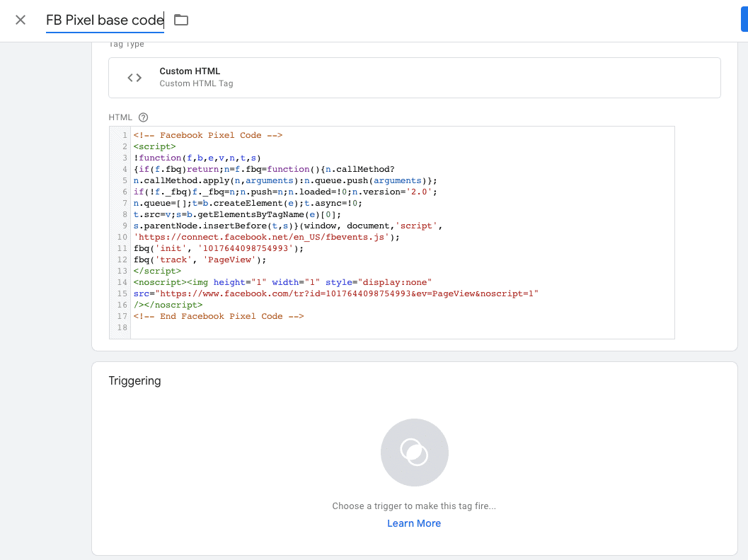
Task: Click the tag name field 'FB Pixel base code'
Action: pyautogui.click(x=104, y=21)
